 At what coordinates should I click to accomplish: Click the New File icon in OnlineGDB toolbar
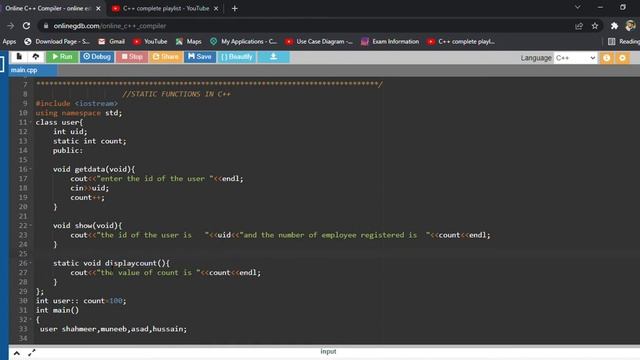(19, 57)
